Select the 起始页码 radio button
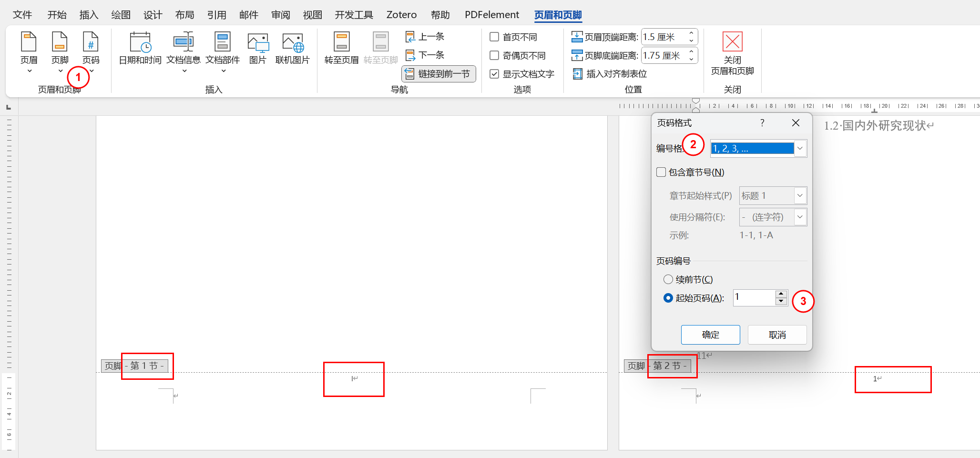This screenshot has height=458, width=980. coord(668,298)
